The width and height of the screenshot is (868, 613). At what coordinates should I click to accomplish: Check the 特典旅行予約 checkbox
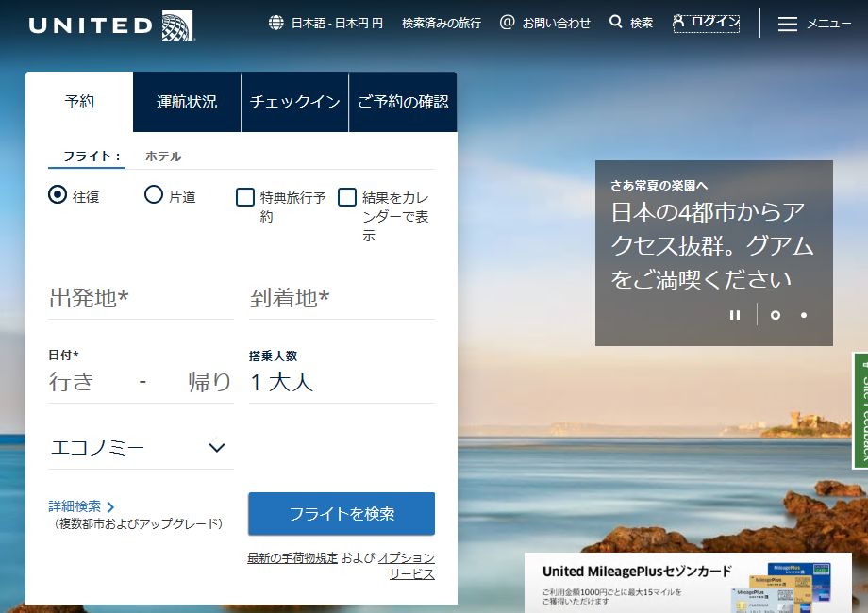coord(245,197)
